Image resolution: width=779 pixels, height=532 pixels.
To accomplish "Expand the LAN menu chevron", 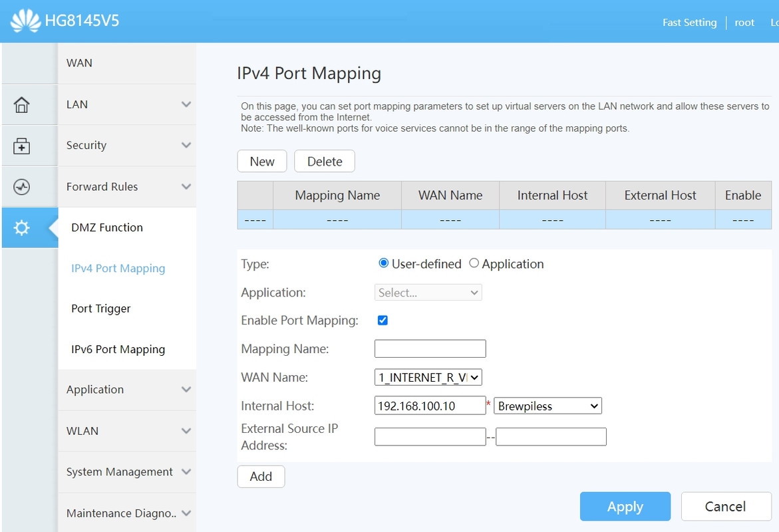I will pyautogui.click(x=186, y=104).
